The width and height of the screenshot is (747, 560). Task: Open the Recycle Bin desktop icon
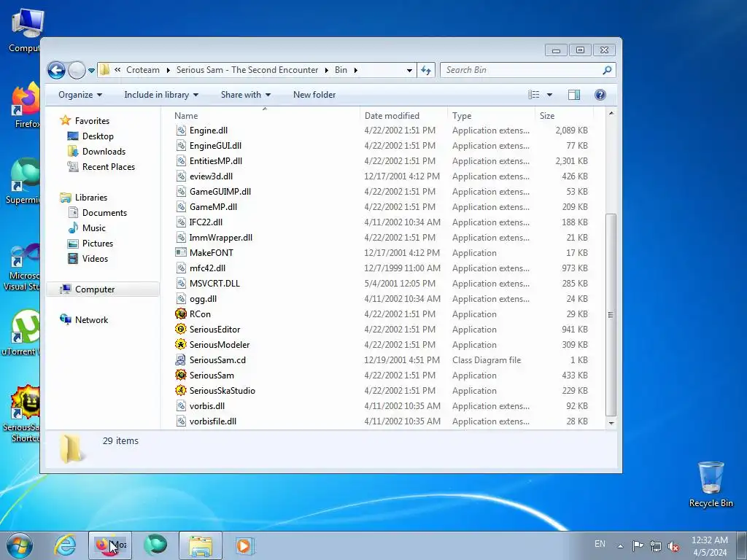coord(711,484)
